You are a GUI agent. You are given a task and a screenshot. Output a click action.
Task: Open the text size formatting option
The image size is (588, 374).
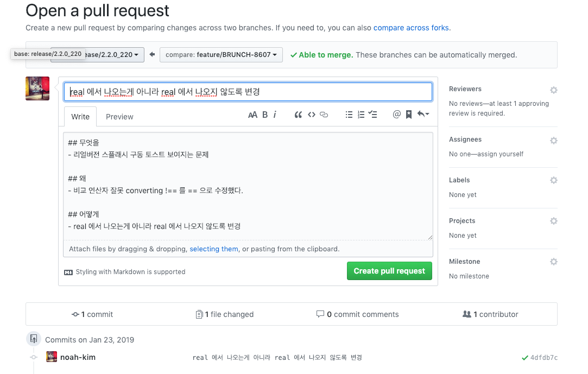(252, 114)
